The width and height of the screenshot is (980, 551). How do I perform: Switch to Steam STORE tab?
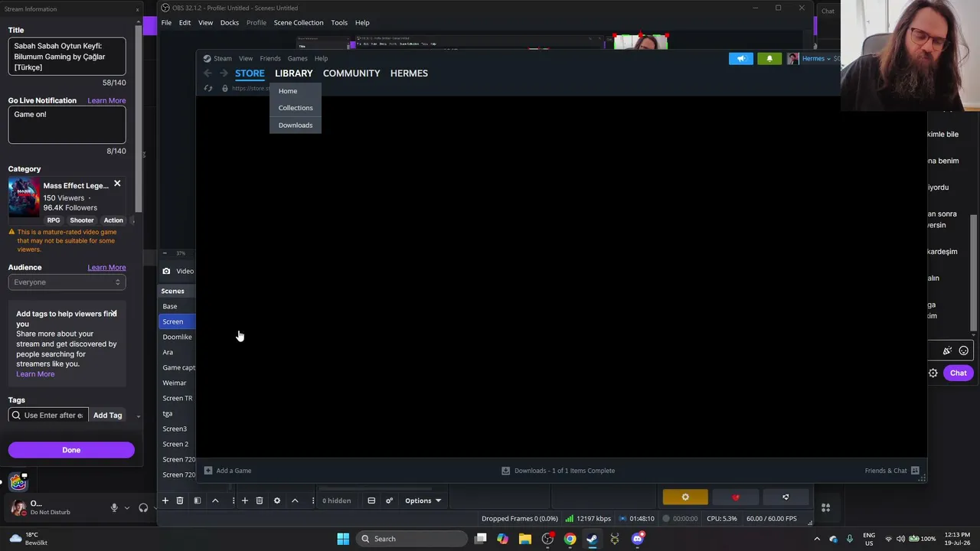click(x=250, y=73)
